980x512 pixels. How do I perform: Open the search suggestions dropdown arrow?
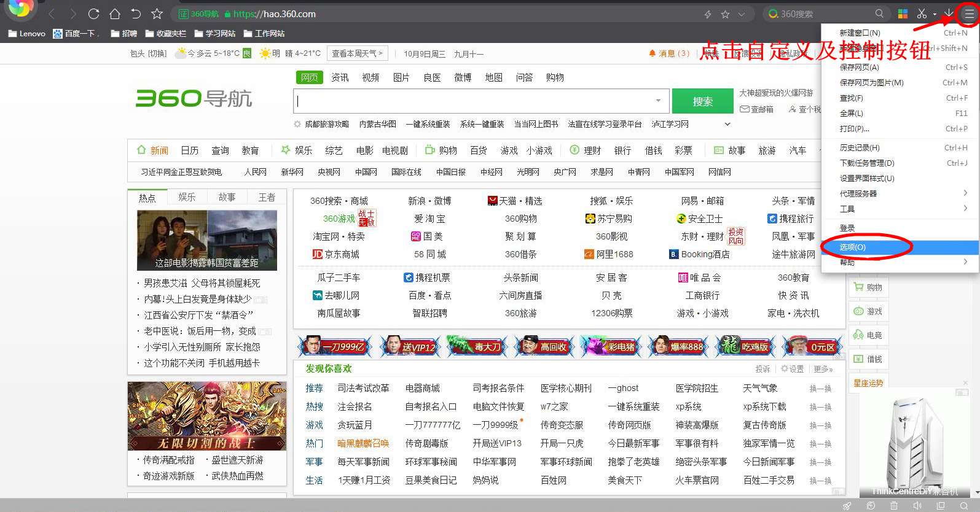[658, 101]
